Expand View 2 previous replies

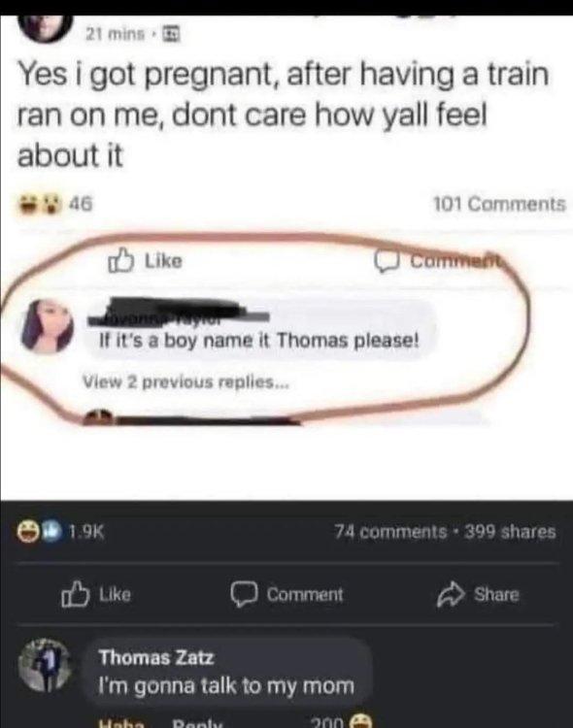point(185,382)
